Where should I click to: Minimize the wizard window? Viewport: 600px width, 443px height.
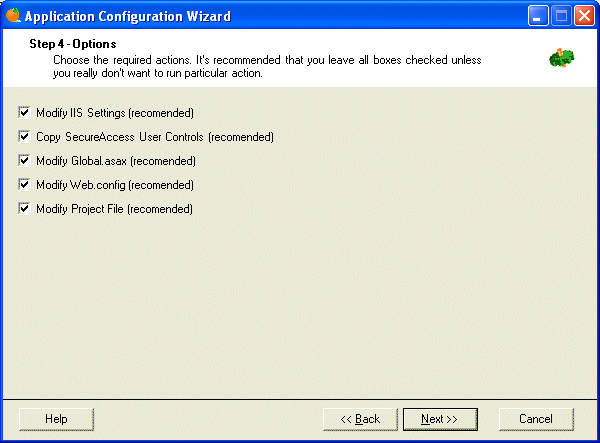(x=538, y=16)
